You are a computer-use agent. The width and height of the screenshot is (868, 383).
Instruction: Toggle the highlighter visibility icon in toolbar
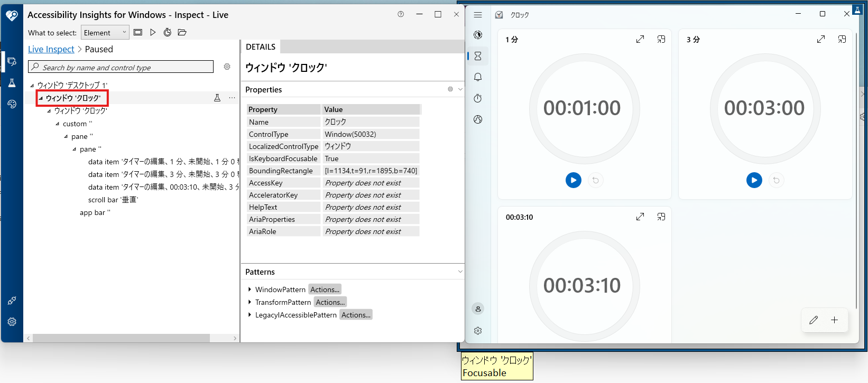138,32
